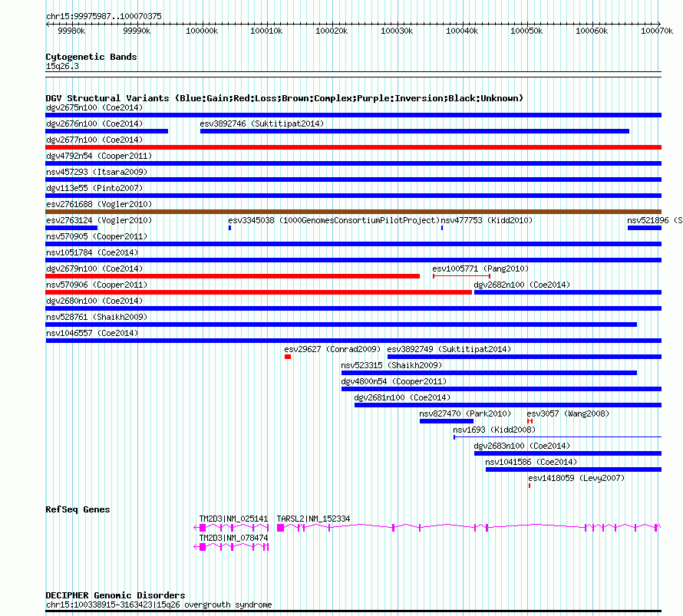The image size is (683, 616).
Task: Open the DECIPHER Genomic Disorders track title
Action: [115, 595]
